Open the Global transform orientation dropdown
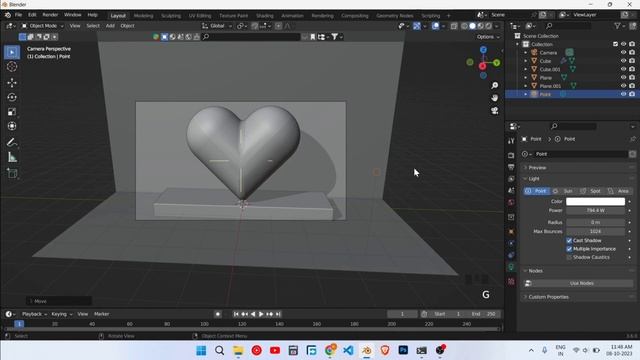640x360 pixels. click(217, 26)
